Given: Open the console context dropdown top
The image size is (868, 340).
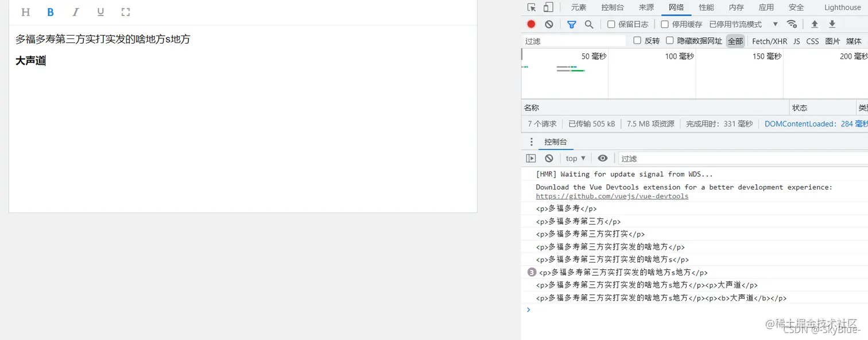Looking at the screenshot, I should pos(575,159).
